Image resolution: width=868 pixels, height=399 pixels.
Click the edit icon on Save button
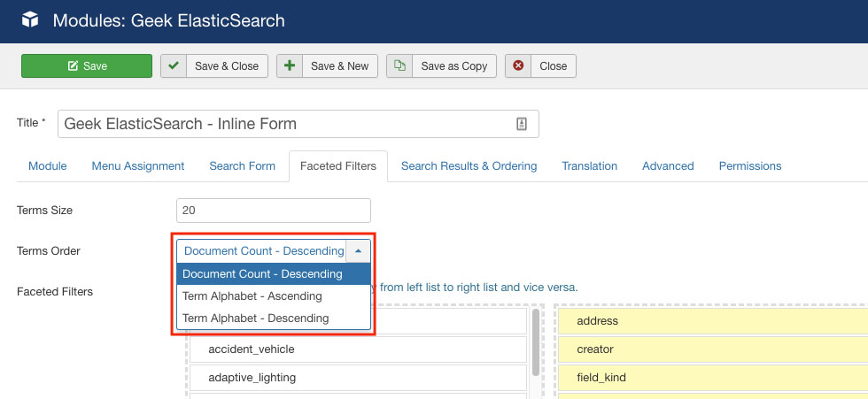(73, 65)
